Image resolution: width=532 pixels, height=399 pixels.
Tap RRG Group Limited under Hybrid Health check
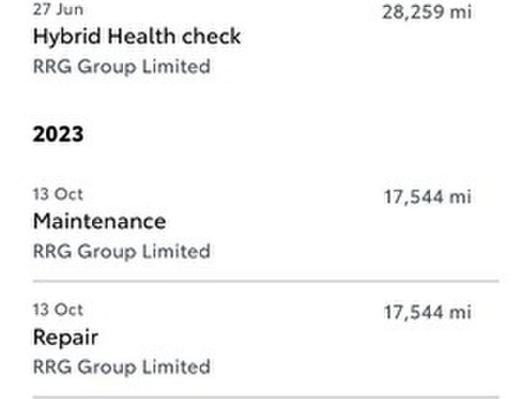(121, 67)
